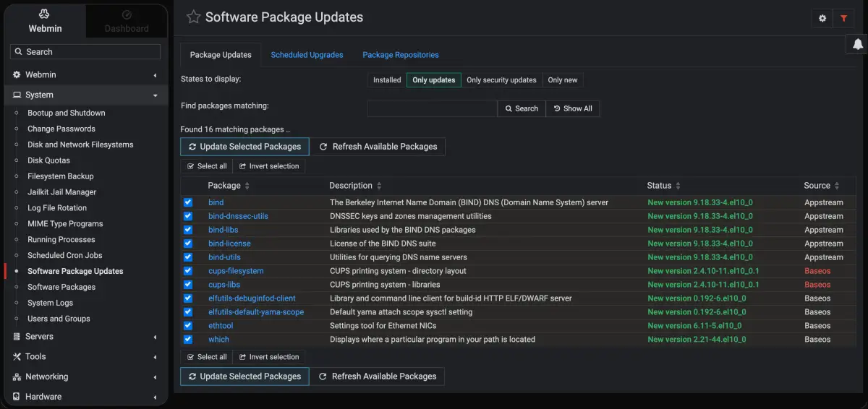Open module configuration gear icon

822,19
